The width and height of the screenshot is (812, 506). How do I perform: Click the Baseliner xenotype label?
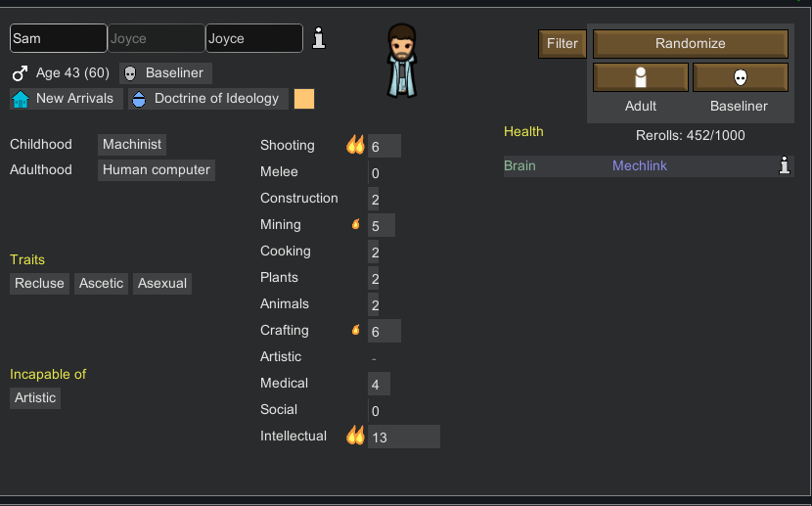(174, 73)
